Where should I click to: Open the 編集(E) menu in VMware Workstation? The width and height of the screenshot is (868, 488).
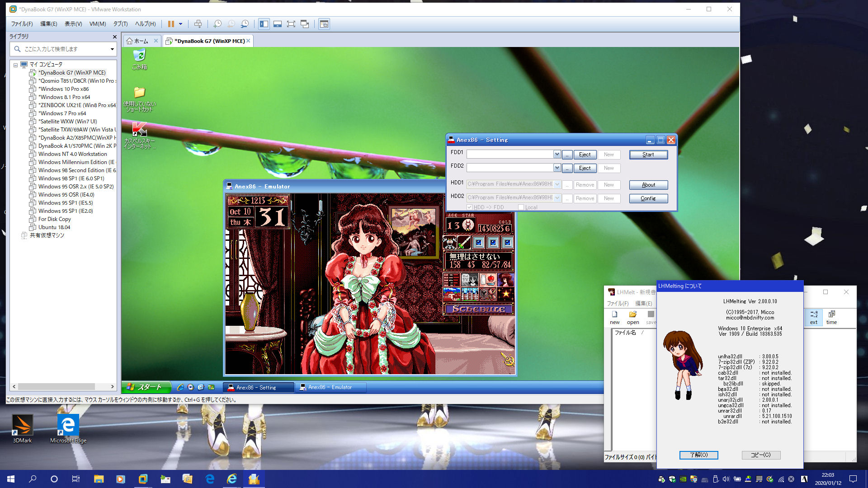tap(49, 24)
